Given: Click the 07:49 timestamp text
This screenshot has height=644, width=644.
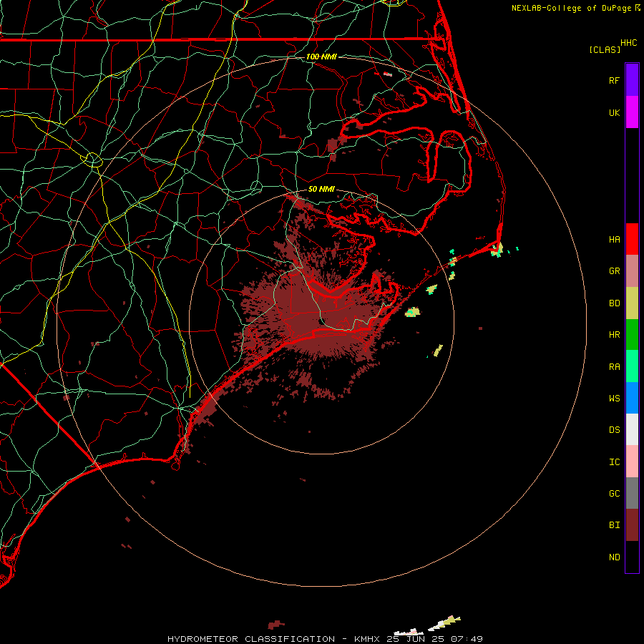Looking at the screenshot, I should [467, 639].
